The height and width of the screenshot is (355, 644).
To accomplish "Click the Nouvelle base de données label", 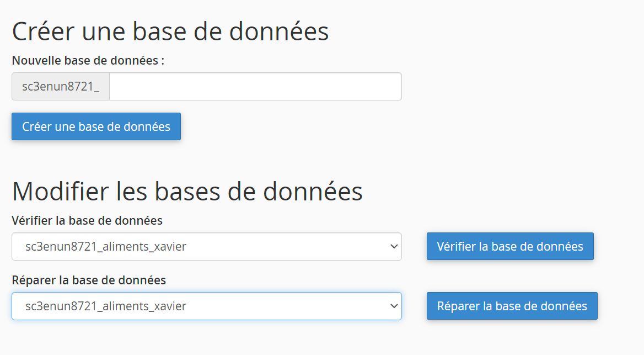I will tap(88, 60).
